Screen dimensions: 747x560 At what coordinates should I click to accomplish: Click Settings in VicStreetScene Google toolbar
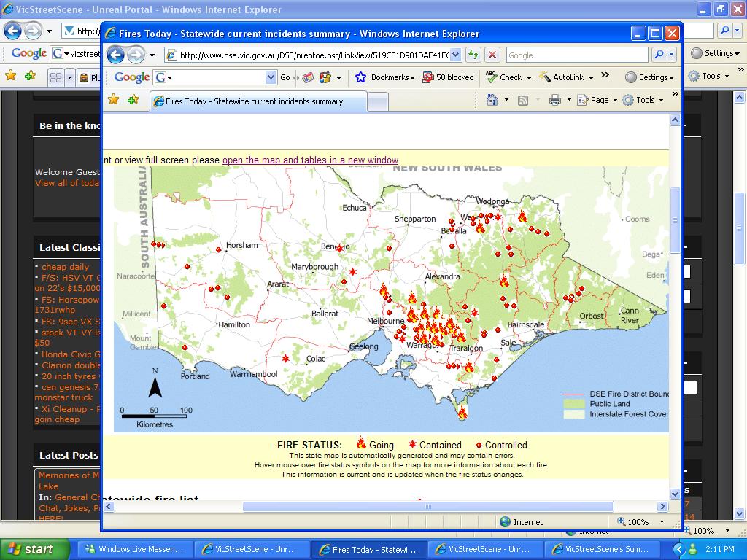716,52
